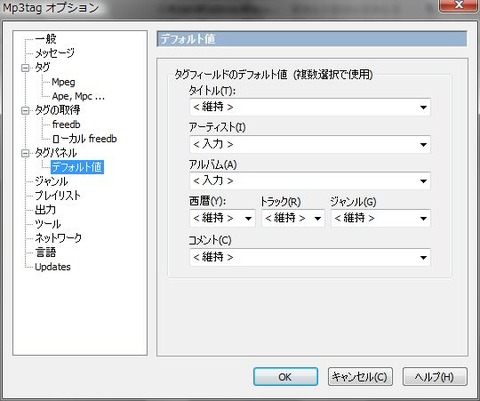Open Mpeg tag settings

pyautogui.click(x=63, y=82)
